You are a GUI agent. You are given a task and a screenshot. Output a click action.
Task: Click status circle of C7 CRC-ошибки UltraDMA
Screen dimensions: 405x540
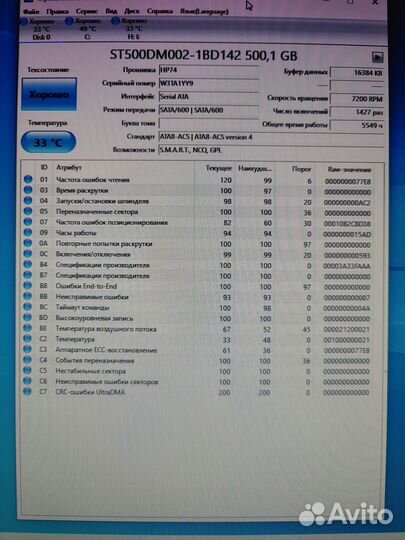[28, 392]
